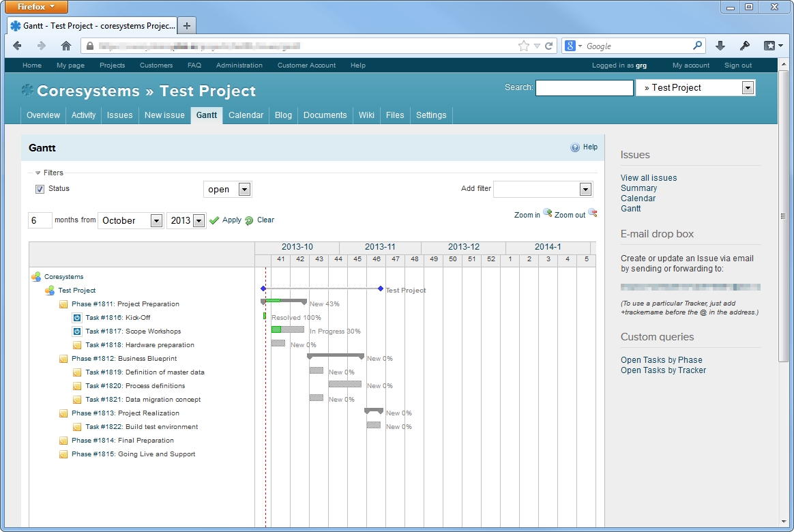This screenshot has height=532, width=794.
Task: Open the Calendar tab
Action: point(246,115)
